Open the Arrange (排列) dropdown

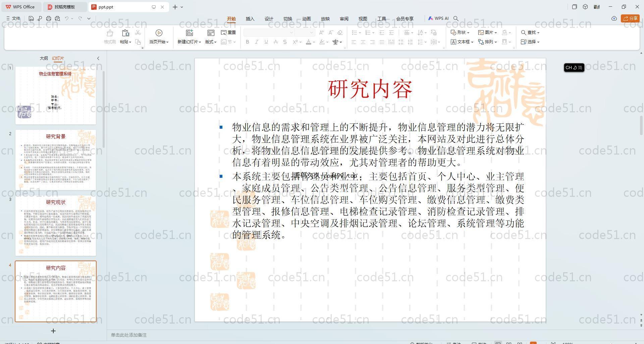[x=487, y=42]
